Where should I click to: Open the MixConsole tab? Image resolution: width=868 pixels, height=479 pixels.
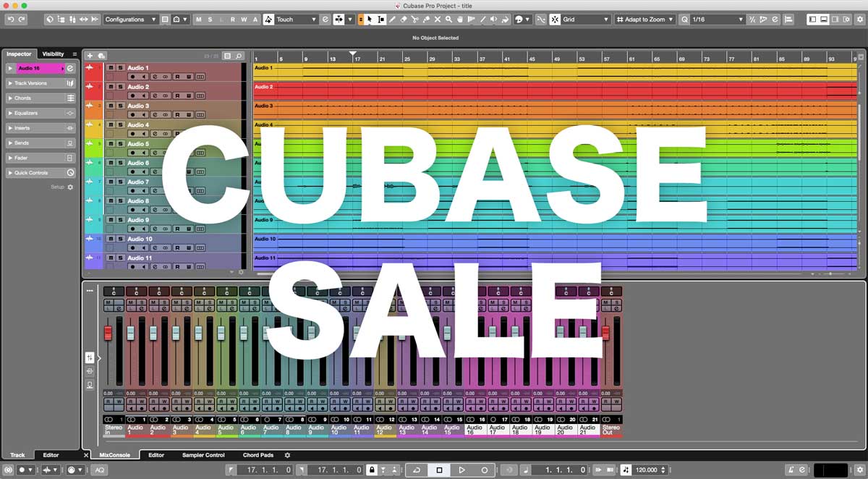pyautogui.click(x=114, y=455)
